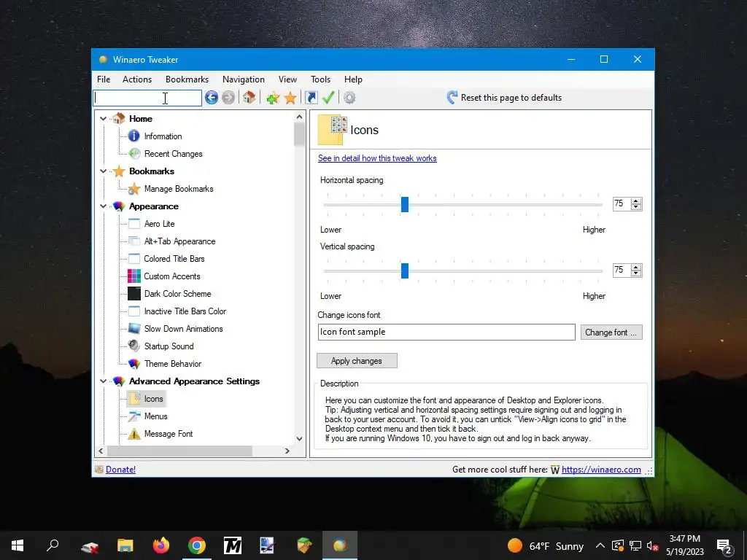Open the Donate! link
747x560 pixels.
120,470
